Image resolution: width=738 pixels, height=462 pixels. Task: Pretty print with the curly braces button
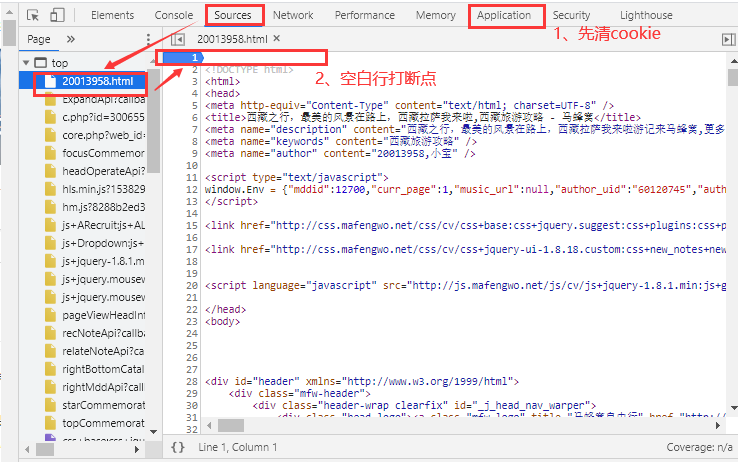pyautogui.click(x=178, y=447)
